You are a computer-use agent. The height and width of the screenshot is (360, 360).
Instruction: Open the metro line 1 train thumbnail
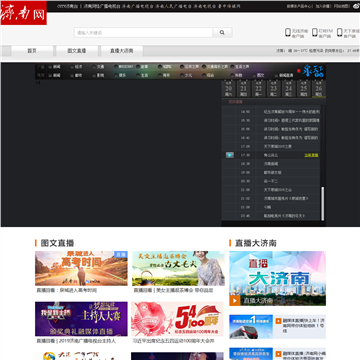coord(251,327)
